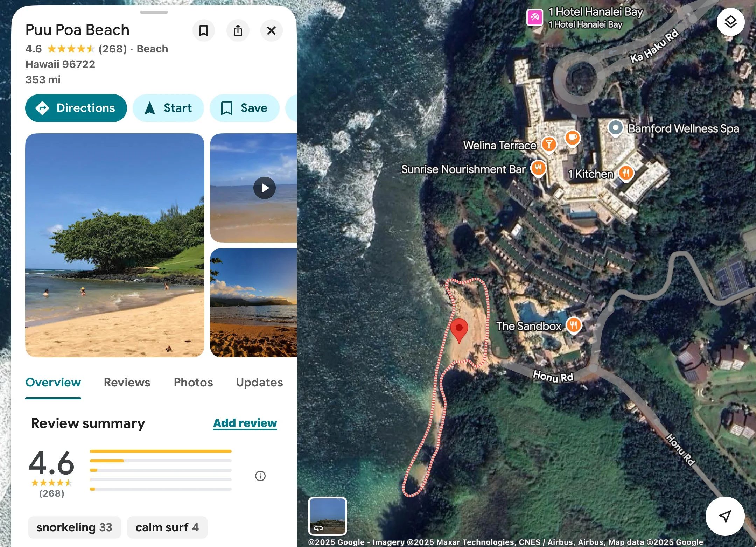Tap the bookmark icon in the panel header
Screen dimensions: 756x547
204,30
